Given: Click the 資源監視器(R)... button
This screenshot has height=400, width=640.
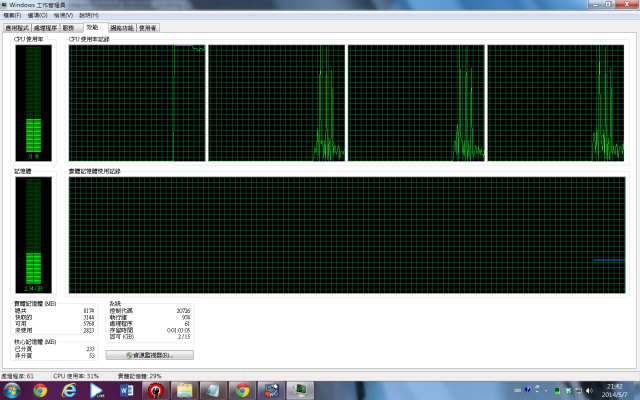Looking at the screenshot, I should [x=149, y=356].
